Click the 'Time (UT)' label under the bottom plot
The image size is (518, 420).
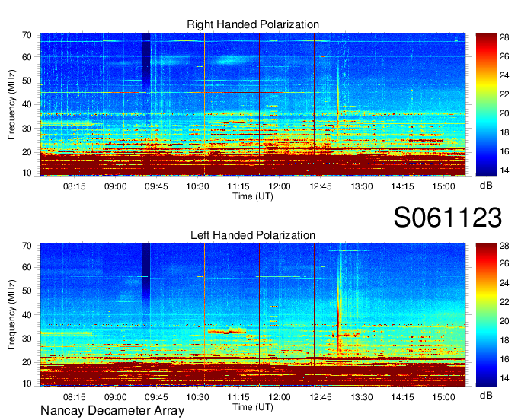coord(253,407)
